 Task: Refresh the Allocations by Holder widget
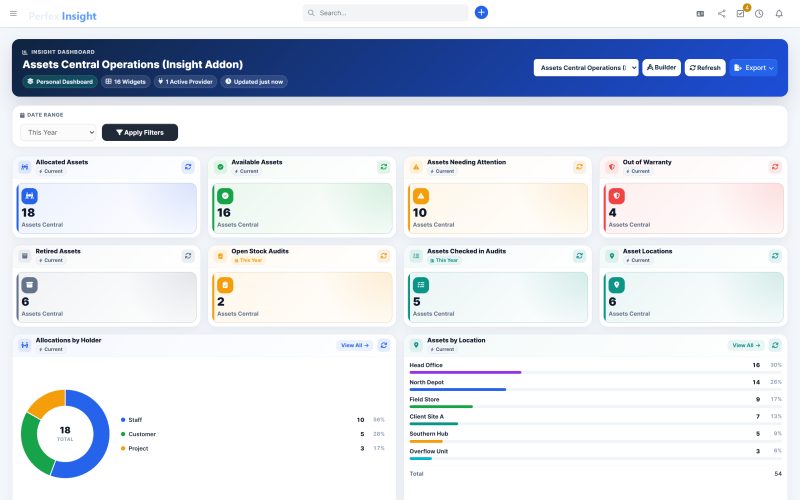coord(384,345)
